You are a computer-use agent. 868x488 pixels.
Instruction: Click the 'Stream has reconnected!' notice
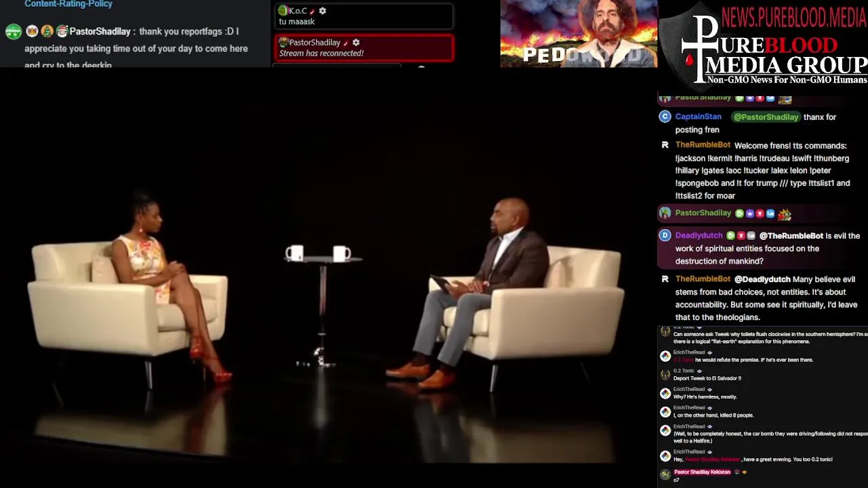coord(321,54)
